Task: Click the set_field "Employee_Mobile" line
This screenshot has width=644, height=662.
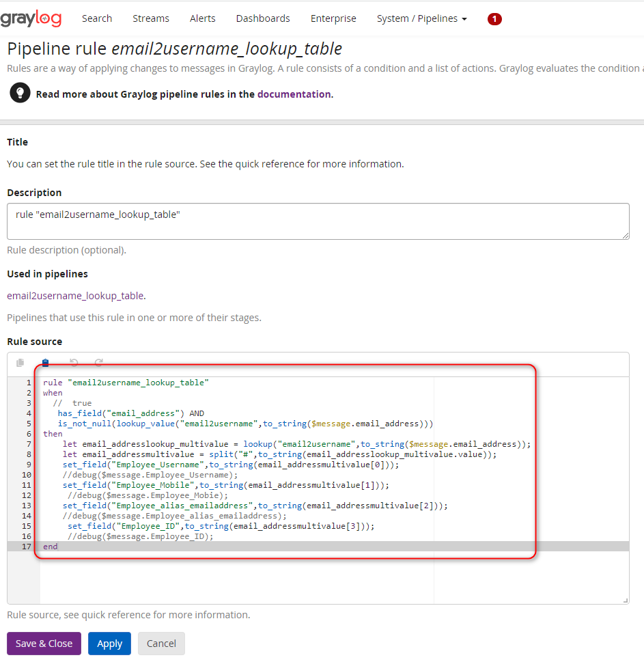Action: 226,485
